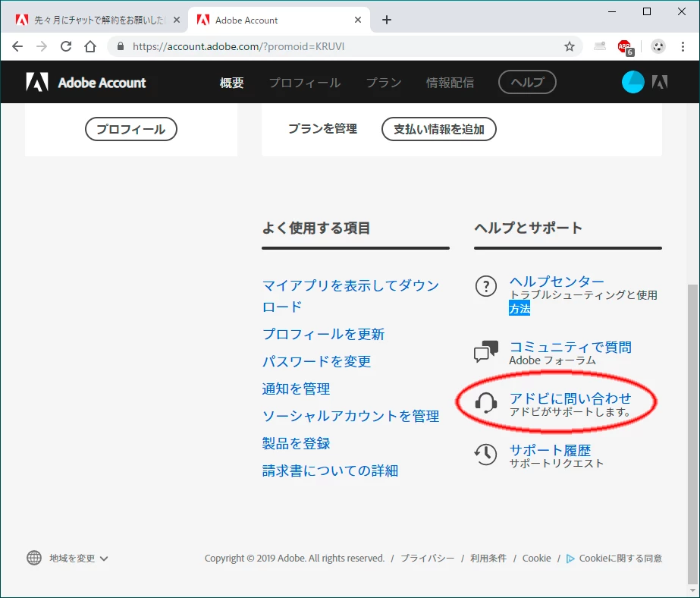Click パスワードを変更 link

(x=316, y=361)
